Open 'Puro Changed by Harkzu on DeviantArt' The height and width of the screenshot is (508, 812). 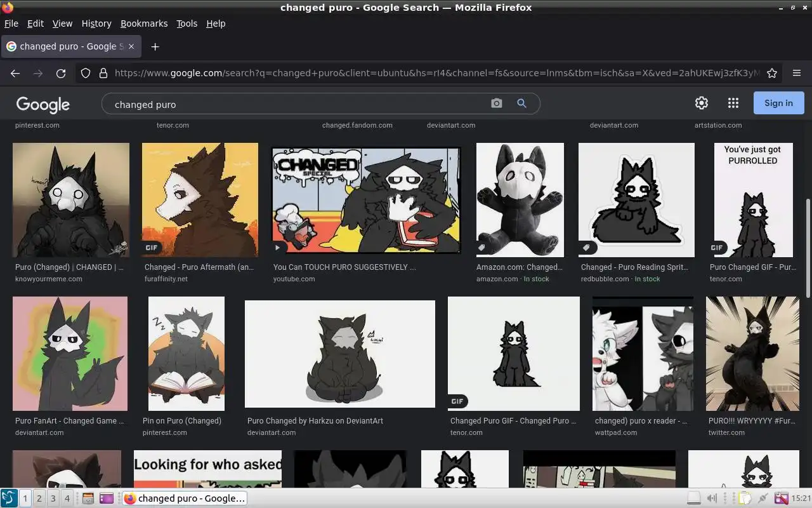click(315, 421)
